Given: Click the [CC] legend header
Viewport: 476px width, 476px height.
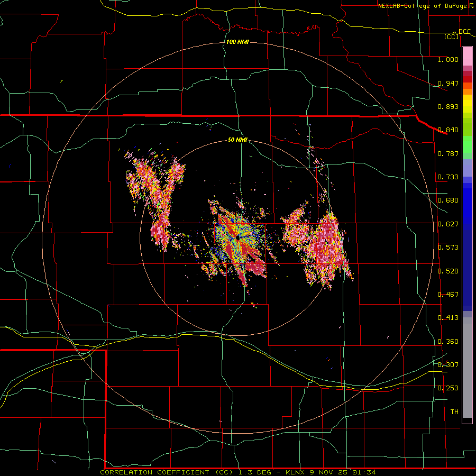Looking at the screenshot, I should 452,36.
